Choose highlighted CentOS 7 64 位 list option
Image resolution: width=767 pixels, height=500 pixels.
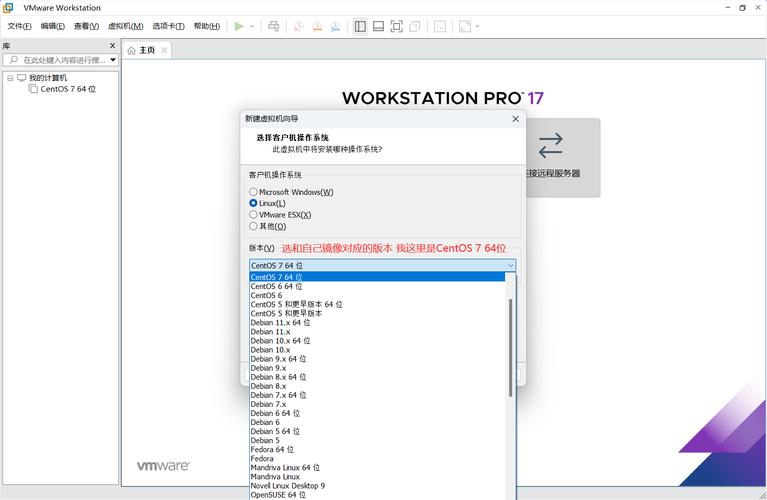click(377, 277)
